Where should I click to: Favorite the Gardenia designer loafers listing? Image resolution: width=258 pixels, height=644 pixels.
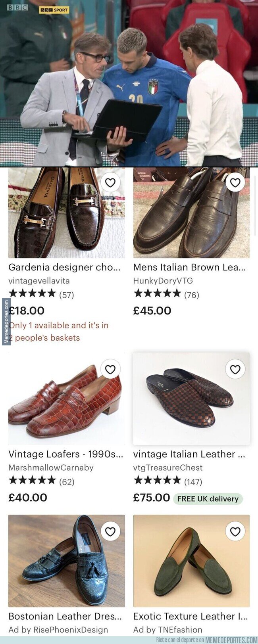(x=110, y=182)
